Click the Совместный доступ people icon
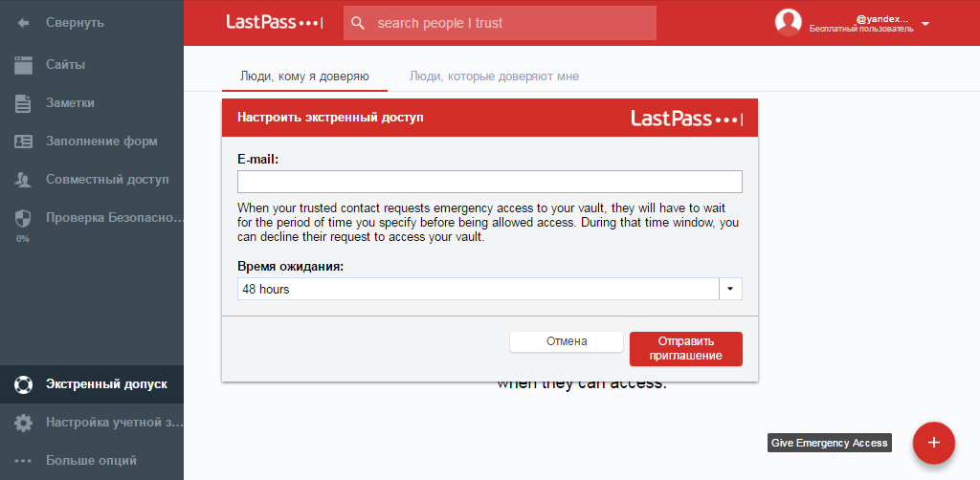The height and width of the screenshot is (480, 980). pos(23,180)
